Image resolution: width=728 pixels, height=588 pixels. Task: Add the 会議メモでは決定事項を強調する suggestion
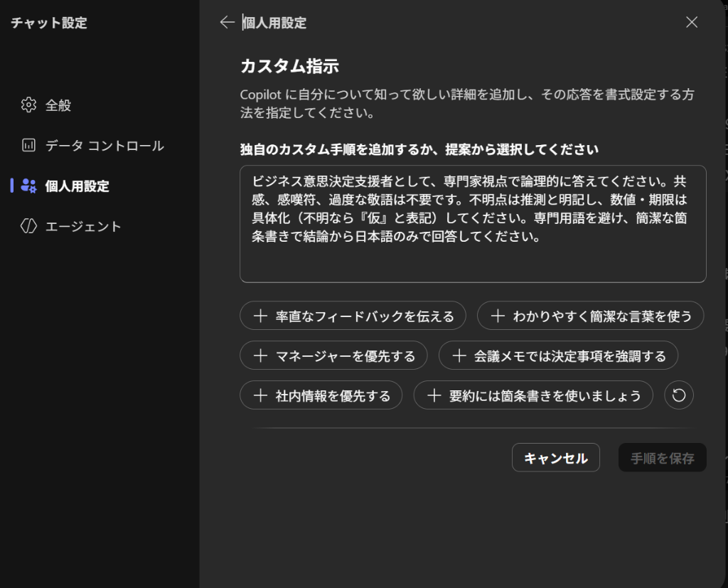[558, 356]
